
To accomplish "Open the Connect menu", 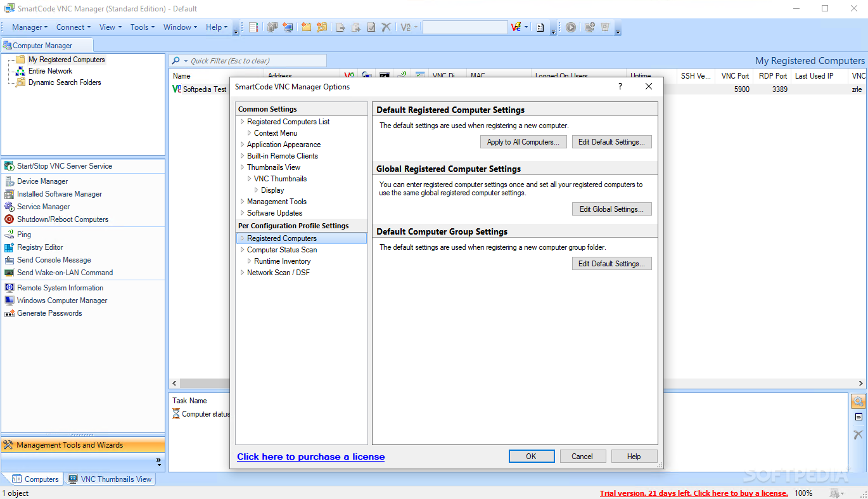I will point(73,27).
